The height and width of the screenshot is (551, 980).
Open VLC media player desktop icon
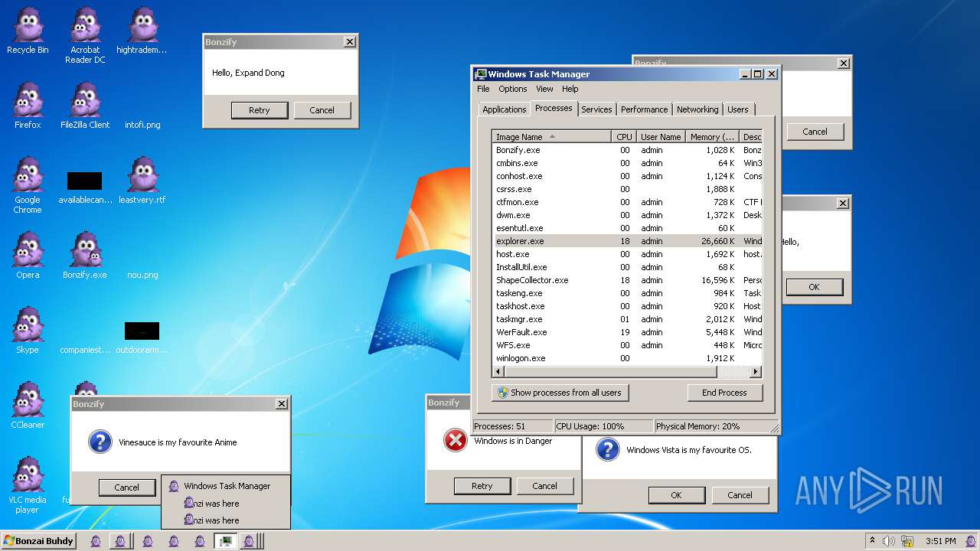(28, 485)
